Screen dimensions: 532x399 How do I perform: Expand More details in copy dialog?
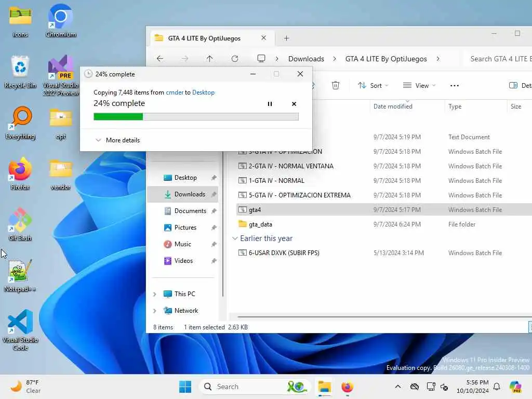pos(117,140)
